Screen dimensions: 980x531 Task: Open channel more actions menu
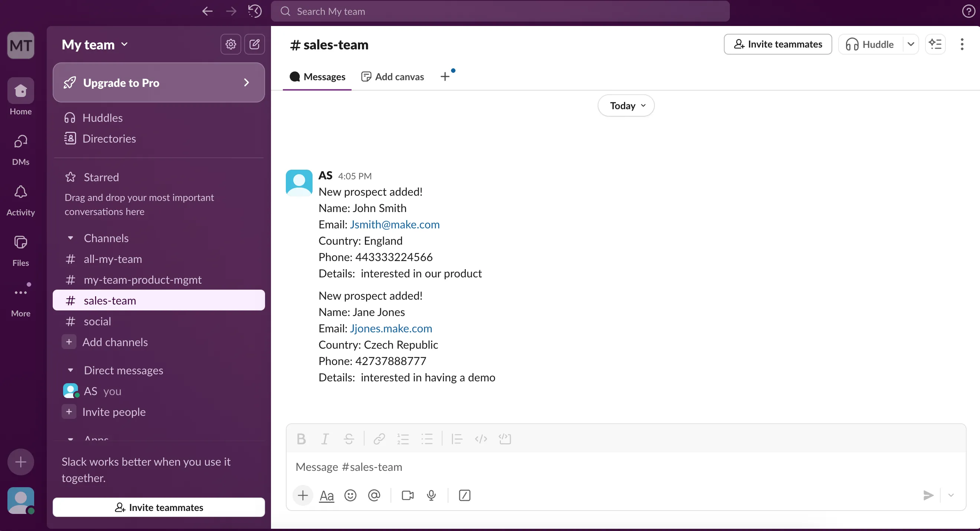(962, 44)
